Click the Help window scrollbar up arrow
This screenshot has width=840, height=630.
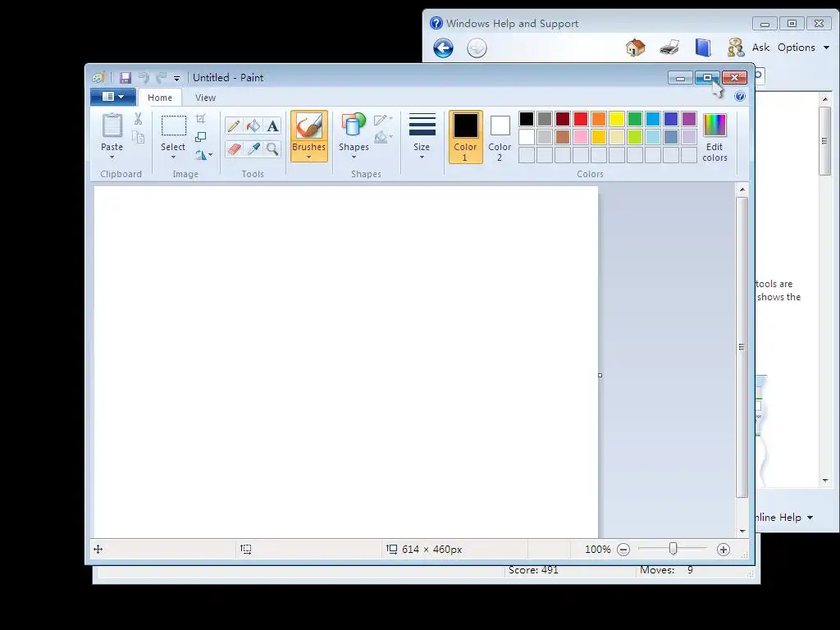pyautogui.click(x=825, y=99)
